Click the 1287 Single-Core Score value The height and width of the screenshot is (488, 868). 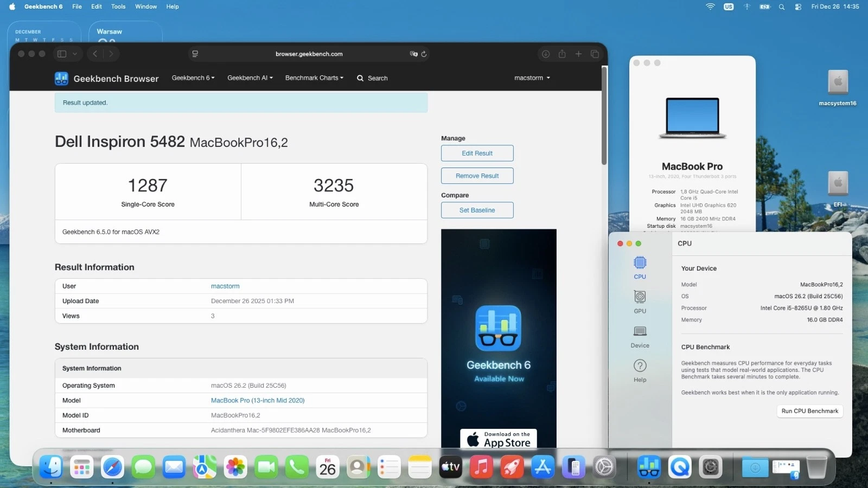pos(148,185)
